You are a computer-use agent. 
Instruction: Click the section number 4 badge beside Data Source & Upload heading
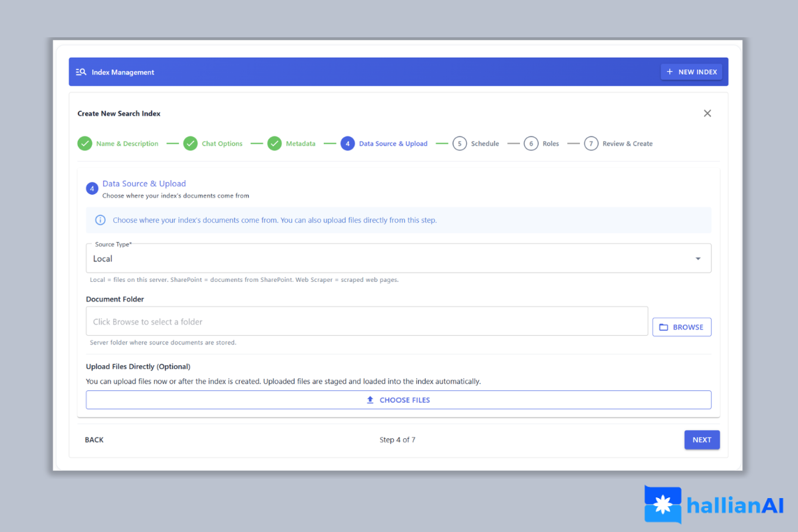pos(92,189)
